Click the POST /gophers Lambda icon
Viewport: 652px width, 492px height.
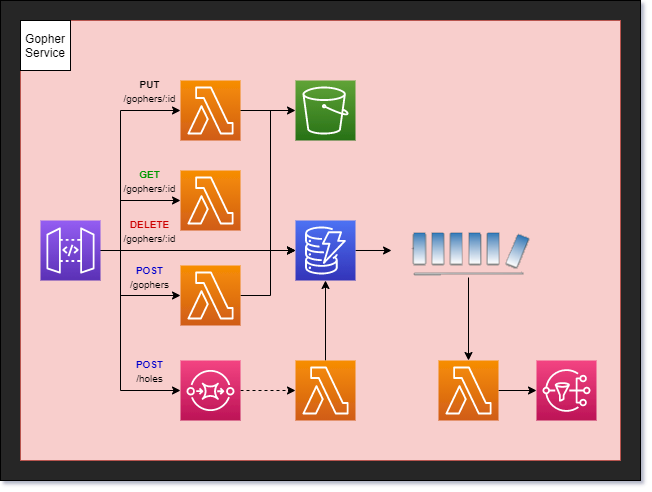coord(210,295)
